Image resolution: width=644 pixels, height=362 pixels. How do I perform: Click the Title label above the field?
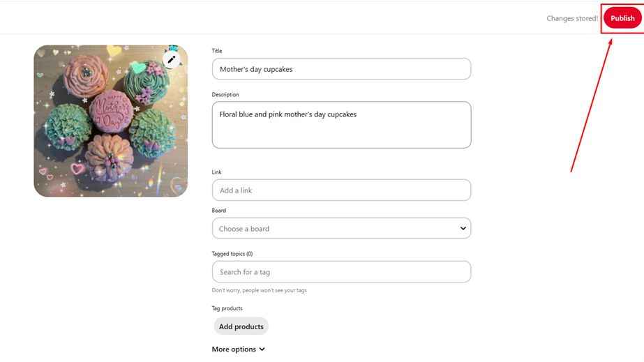pos(217,51)
